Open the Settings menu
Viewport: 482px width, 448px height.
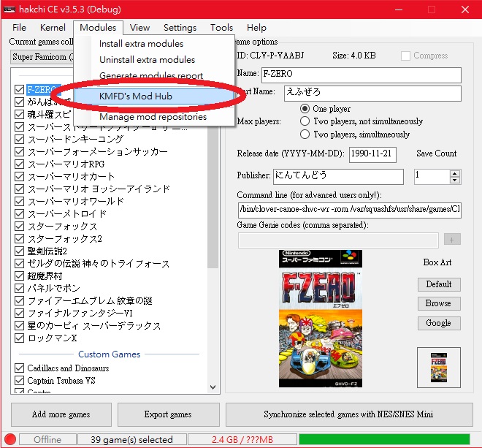[x=180, y=28]
